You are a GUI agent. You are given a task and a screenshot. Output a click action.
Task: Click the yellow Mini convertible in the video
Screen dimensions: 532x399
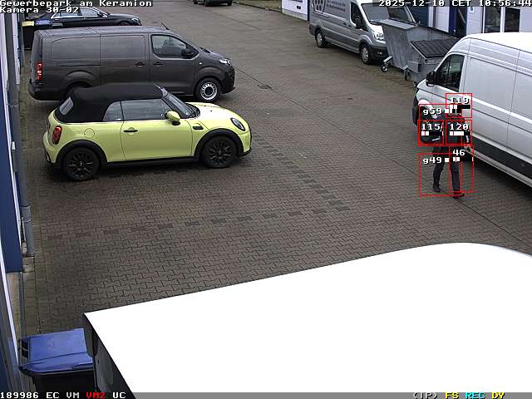tap(145, 131)
